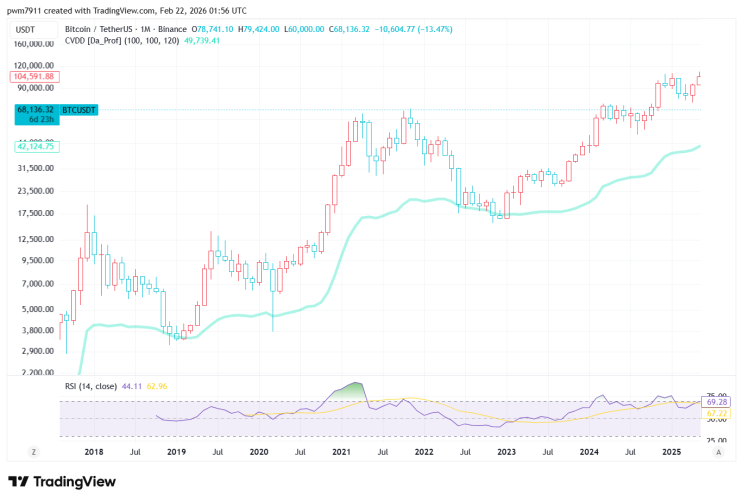Image resolution: width=743 pixels, height=502 pixels.
Task: Select the cyan CVDD value 49,739.41
Action: 202,41
